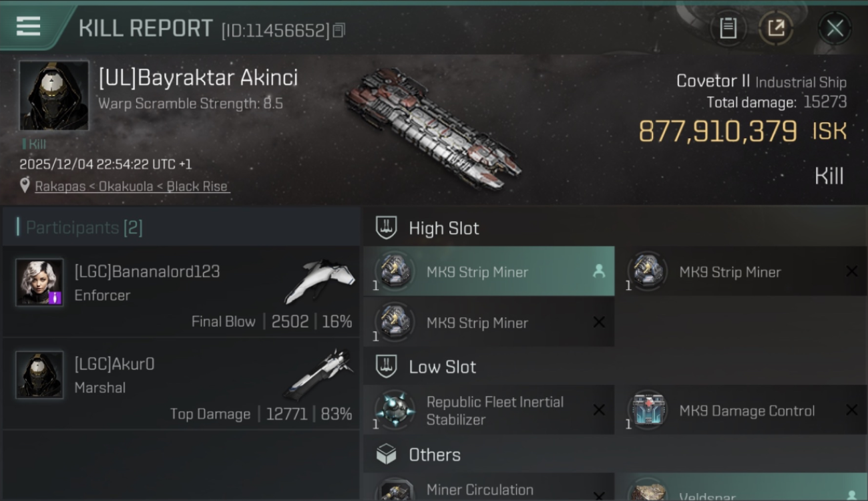Select the Republic Fleet Inertial Stabilizer icon
This screenshot has width=868, height=501.
395,410
